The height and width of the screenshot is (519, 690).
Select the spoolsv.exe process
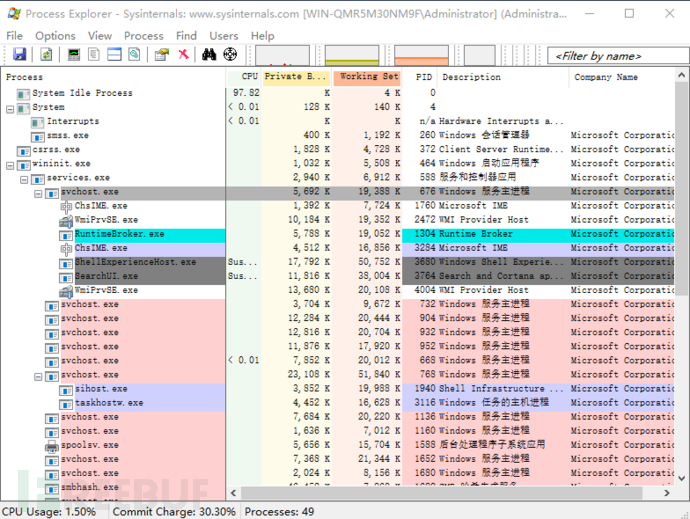tap(338, 445)
